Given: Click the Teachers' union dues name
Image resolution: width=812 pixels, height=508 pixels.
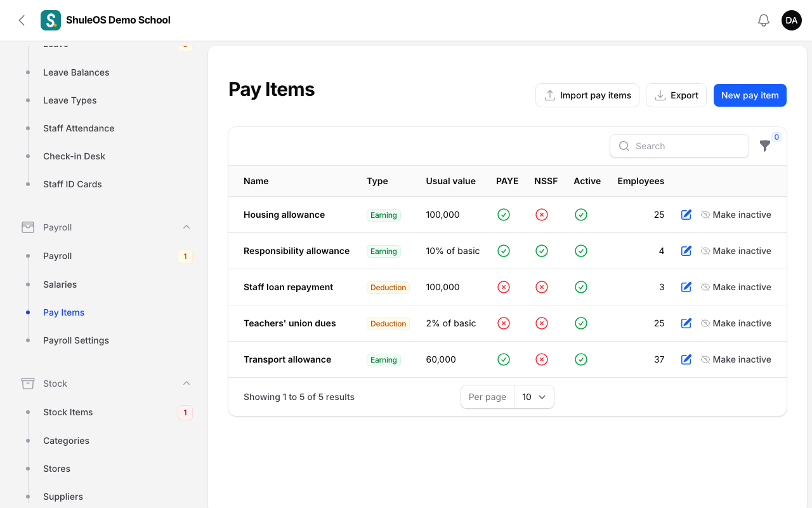Looking at the screenshot, I should click(290, 323).
